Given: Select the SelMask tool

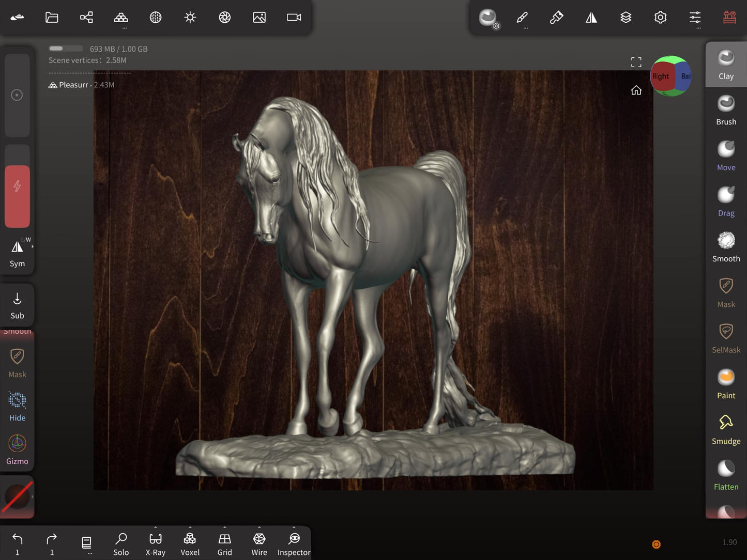Looking at the screenshot, I should click(x=726, y=338).
